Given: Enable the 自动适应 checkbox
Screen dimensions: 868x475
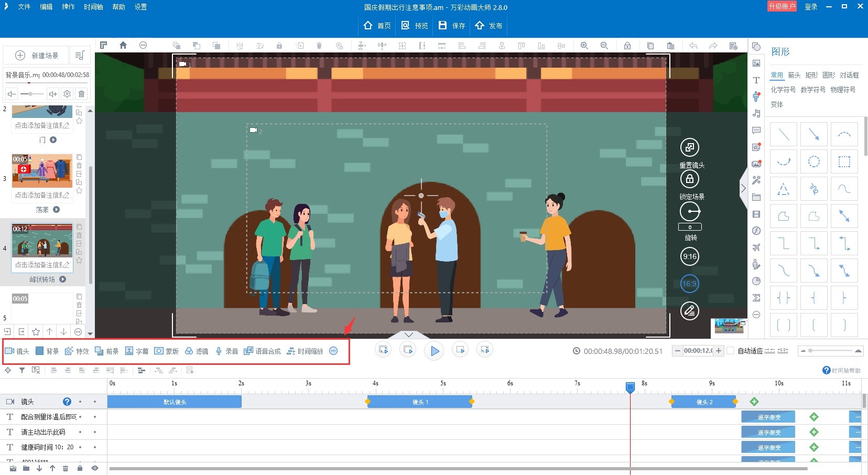Looking at the screenshot, I should tap(731, 351).
